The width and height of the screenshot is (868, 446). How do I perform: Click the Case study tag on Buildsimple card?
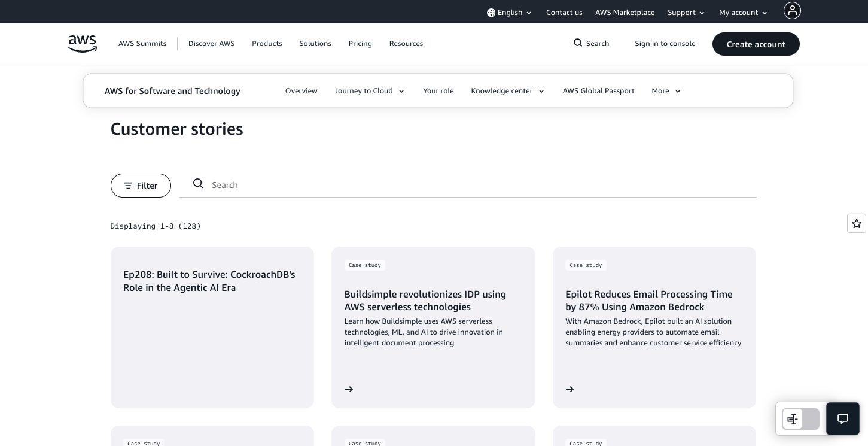pyautogui.click(x=365, y=265)
